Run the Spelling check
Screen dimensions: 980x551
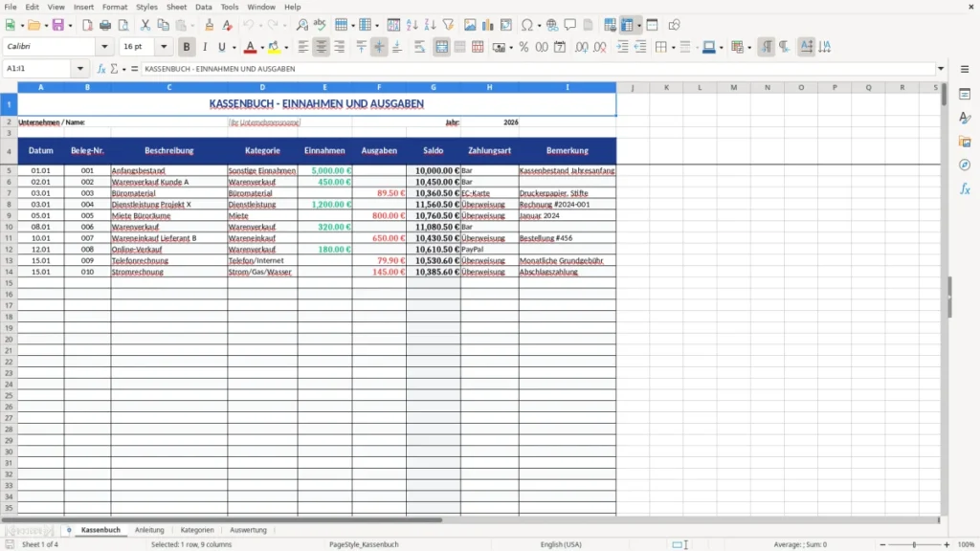(320, 25)
